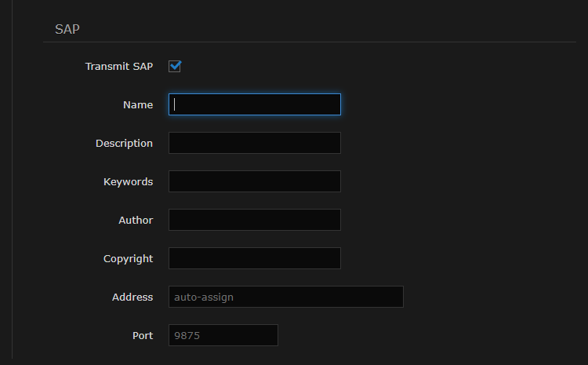Image resolution: width=588 pixels, height=365 pixels.
Task: Click the Copyright label text
Action: tap(128, 258)
